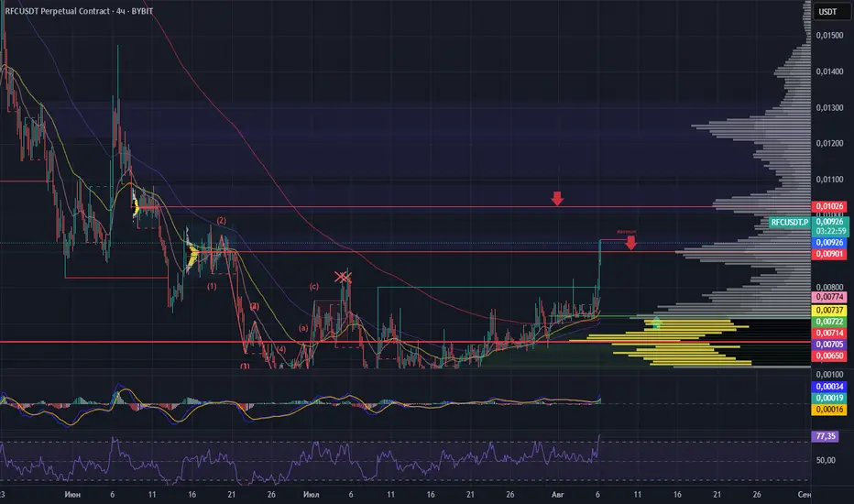Image resolution: width=854 pixels, height=504 pixels.
Task: Click the 0,01100 price scale value
Action: tap(829, 180)
